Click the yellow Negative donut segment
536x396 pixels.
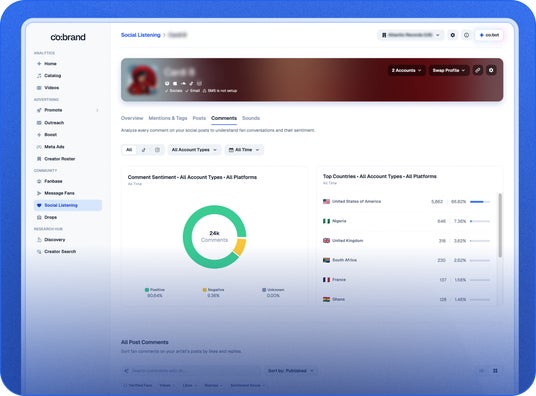[240, 247]
